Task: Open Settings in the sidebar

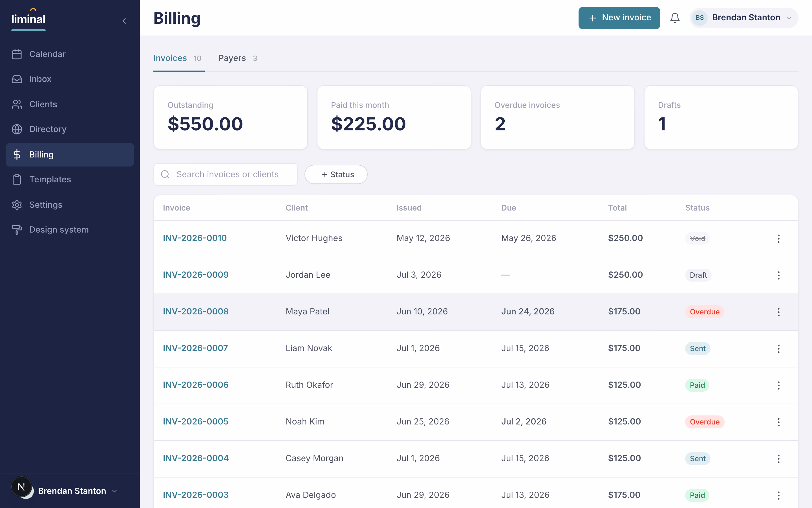Action: tap(70, 205)
